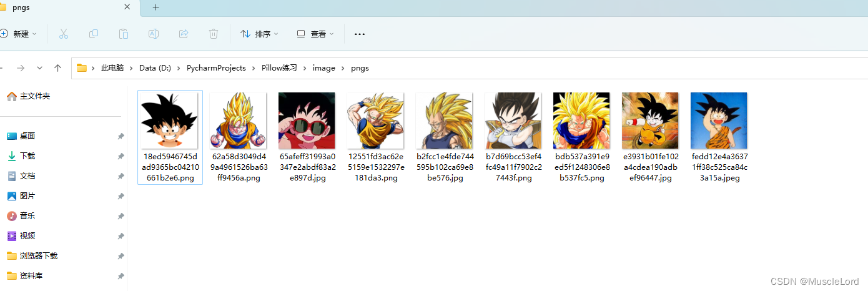This screenshot has width=868, height=291.
Task: Click the Copy icon in toolbar
Action: (x=94, y=34)
